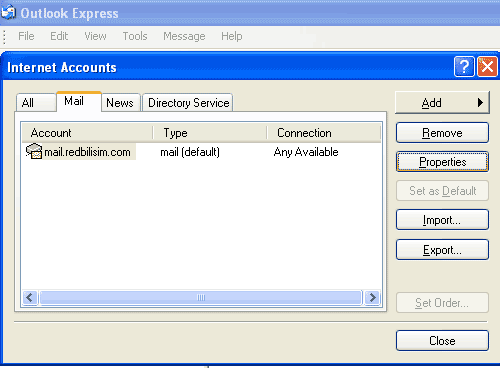Screen dimensions: 500x368
Task: Open account Properties
Action: pyautogui.click(x=442, y=162)
